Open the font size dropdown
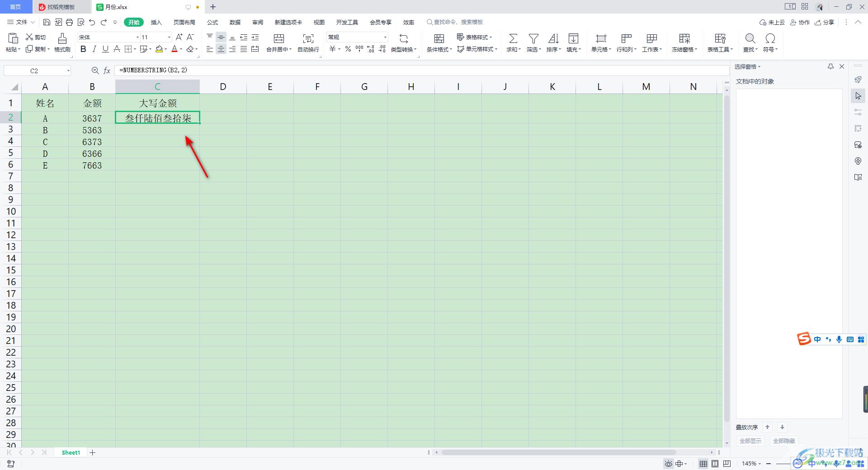The height and width of the screenshot is (470, 868). pos(169,37)
